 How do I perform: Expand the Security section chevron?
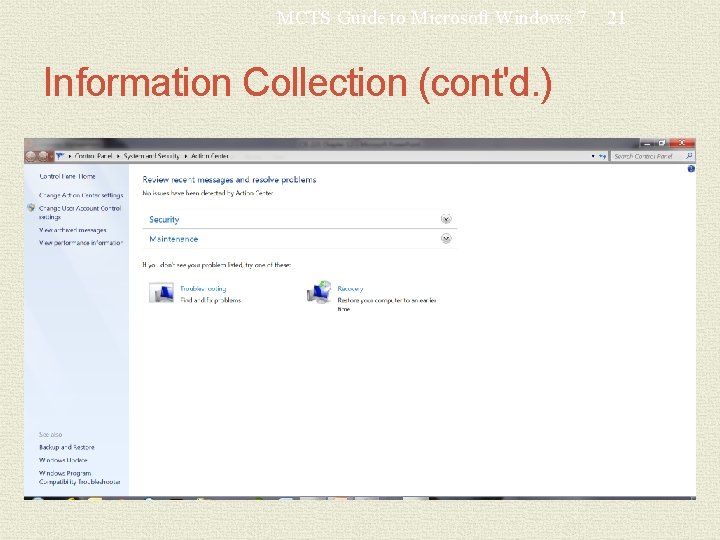446,219
